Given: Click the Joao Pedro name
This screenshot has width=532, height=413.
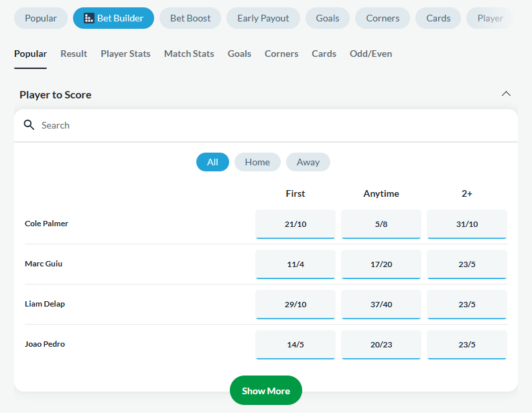Looking at the screenshot, I should 45,344.
